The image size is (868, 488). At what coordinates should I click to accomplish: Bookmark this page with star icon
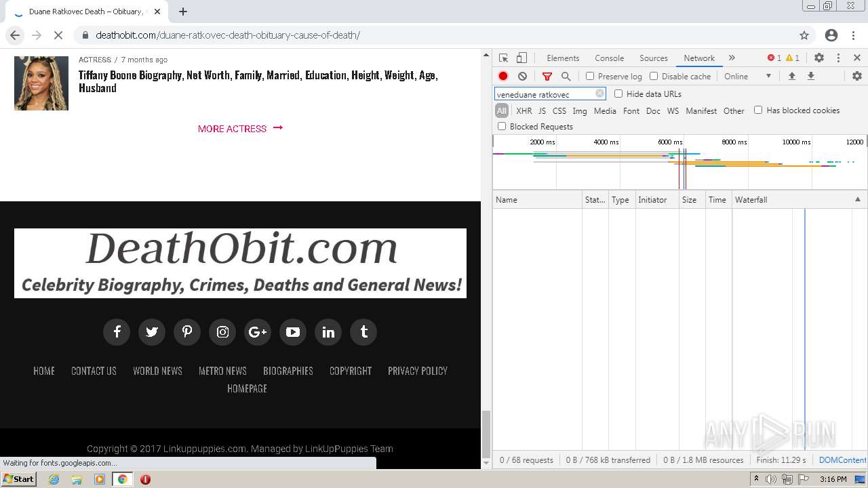click(804, 35)
